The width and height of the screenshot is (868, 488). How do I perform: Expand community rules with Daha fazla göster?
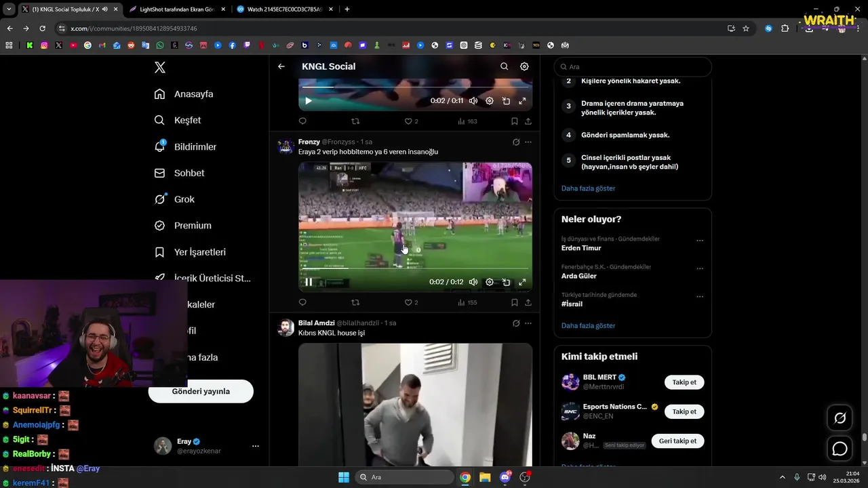(x=588, y=188)
